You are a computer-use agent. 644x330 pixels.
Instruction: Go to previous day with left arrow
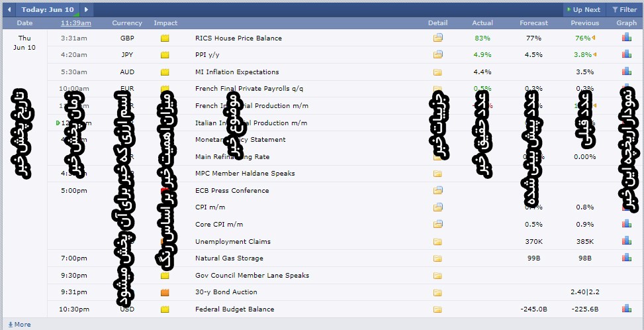pyautogui.click(x=9, y=10)
